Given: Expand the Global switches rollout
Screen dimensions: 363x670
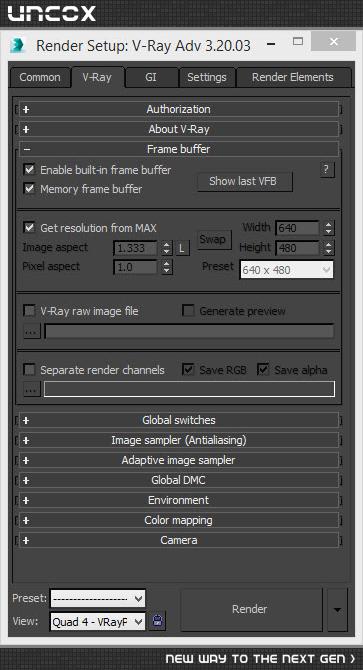Looking at the screenshot, I should click(x=179, y=420).
